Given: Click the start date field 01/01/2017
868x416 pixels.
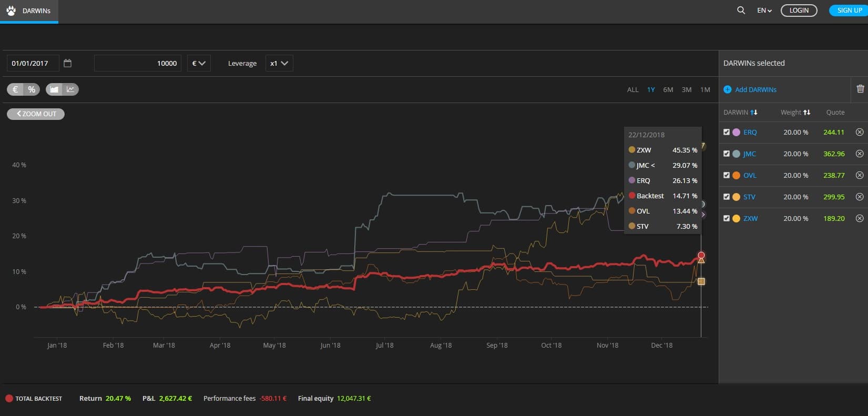Looking at the screenshot, I should (x=33, y=63).
